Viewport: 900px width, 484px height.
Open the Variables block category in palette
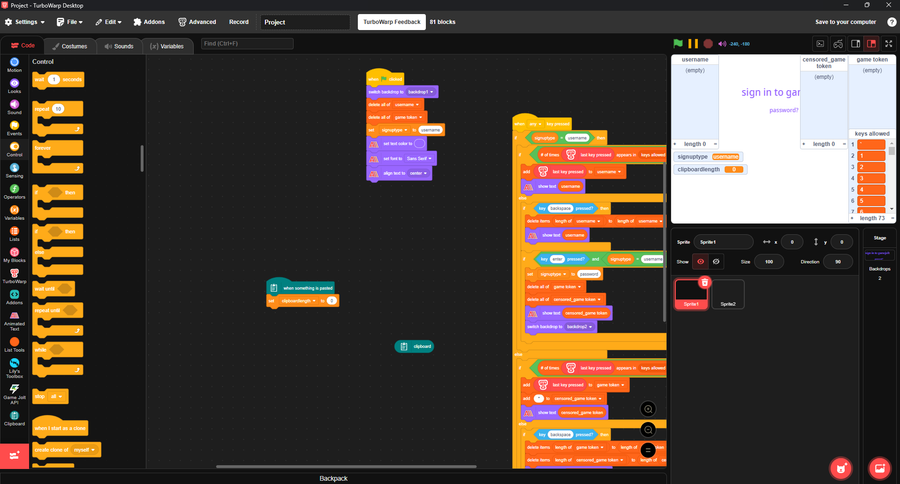[14, 212]
